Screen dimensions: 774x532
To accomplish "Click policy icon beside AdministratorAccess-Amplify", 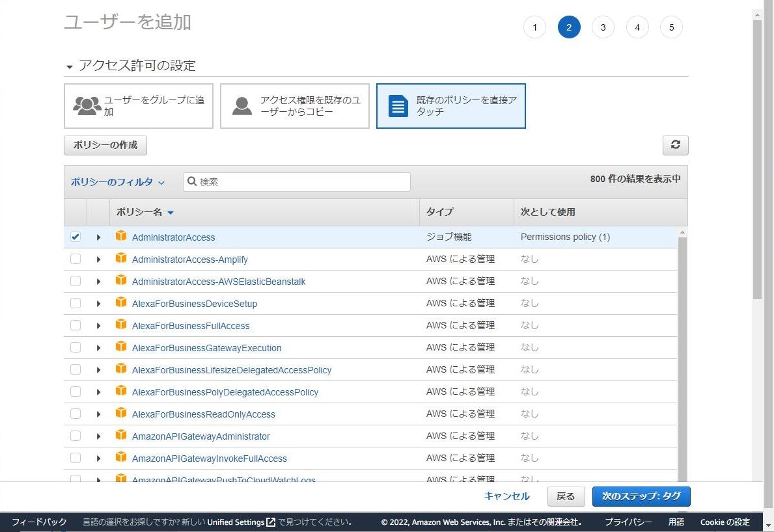I will (x=121, y=258).
